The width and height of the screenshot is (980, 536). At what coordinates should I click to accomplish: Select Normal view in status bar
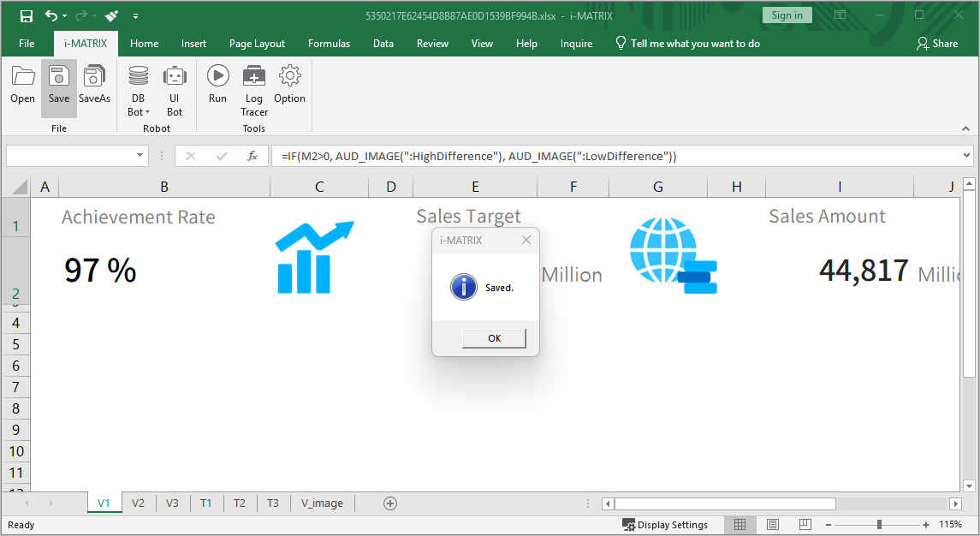pyautogui.click(x=740, y=525)
